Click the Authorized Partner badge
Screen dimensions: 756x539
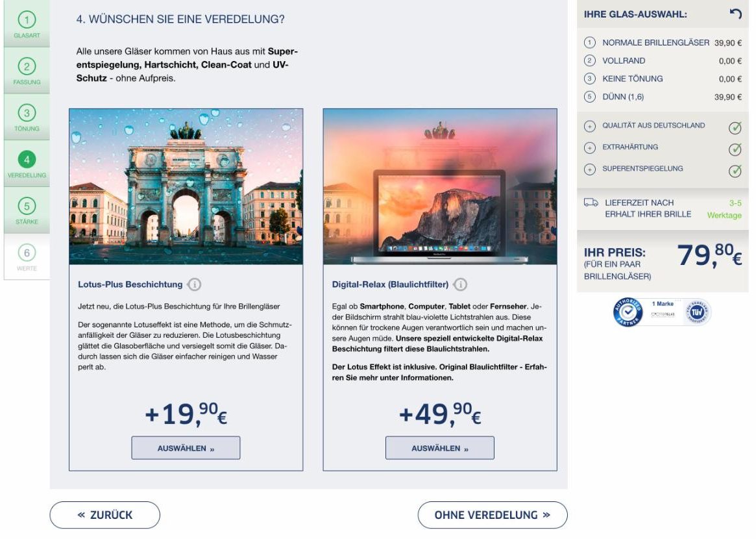(x=628, y=312)
